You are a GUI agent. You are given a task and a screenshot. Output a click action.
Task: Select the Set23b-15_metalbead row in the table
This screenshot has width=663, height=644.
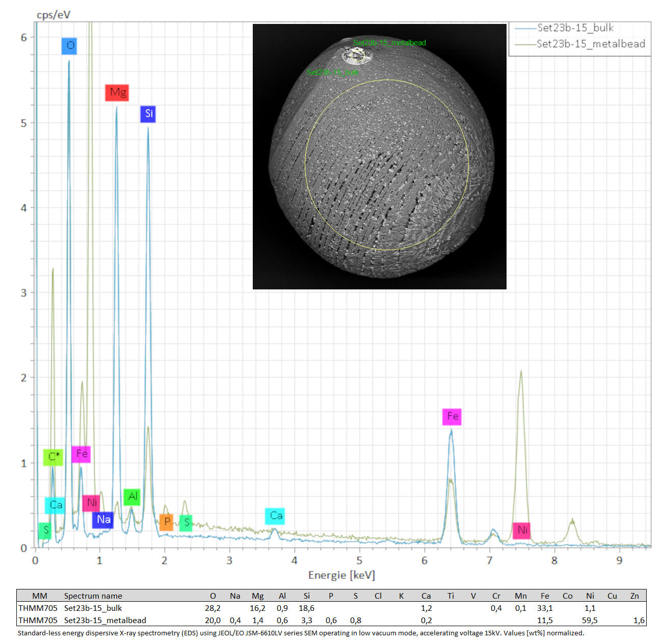(104, 620)
